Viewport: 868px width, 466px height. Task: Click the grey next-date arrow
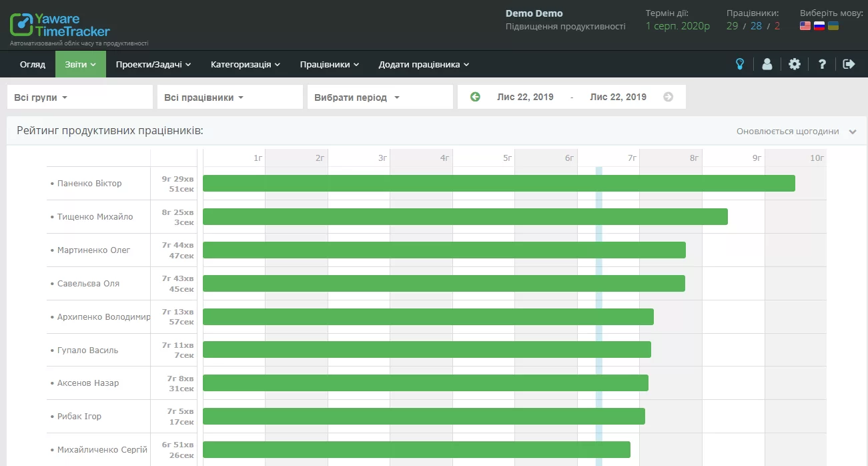tap(668, 97)
